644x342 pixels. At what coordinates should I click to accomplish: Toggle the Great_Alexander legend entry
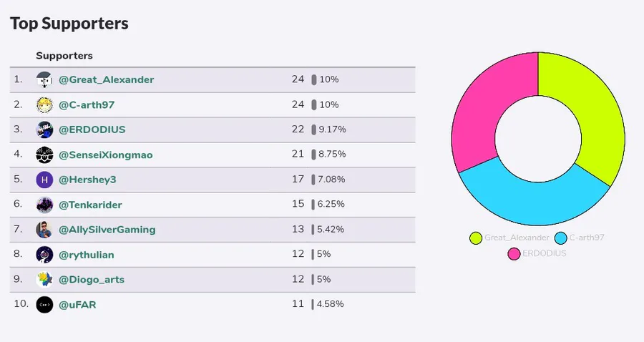click(509, 238)
